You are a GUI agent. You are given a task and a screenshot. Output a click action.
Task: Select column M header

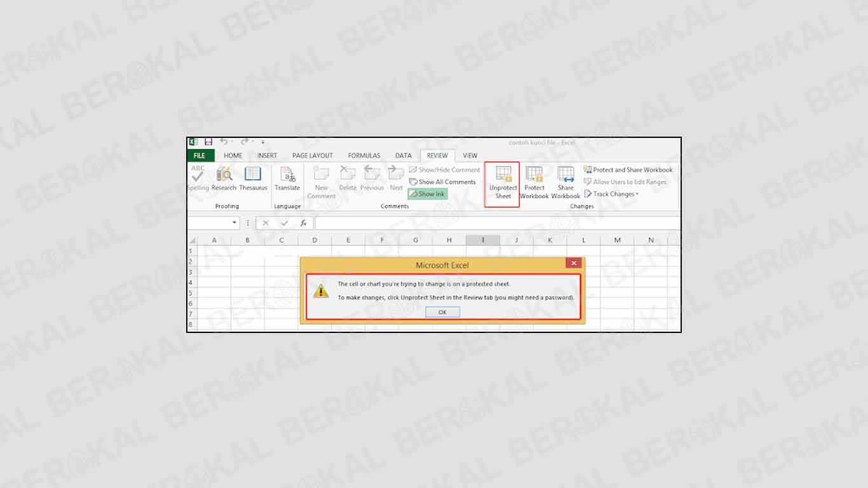coord(617,240)
